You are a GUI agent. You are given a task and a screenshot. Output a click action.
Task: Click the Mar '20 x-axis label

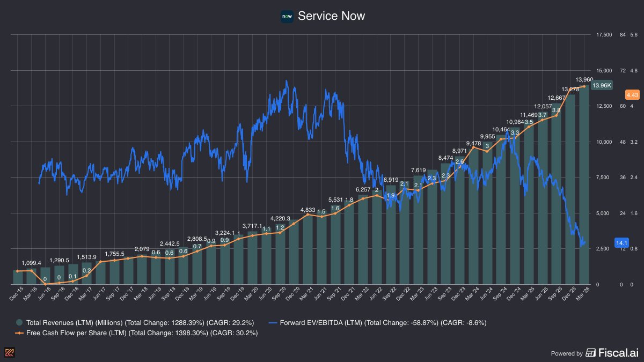point(251,294)
